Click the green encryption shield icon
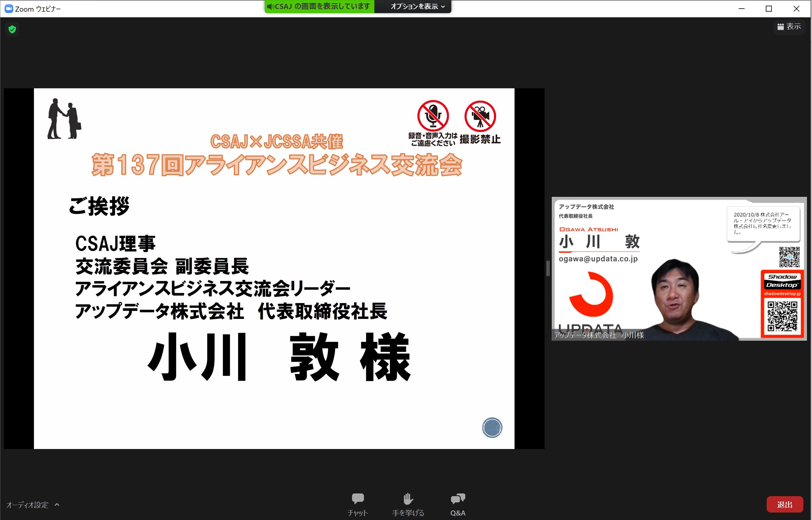 (x=12, y=29)
